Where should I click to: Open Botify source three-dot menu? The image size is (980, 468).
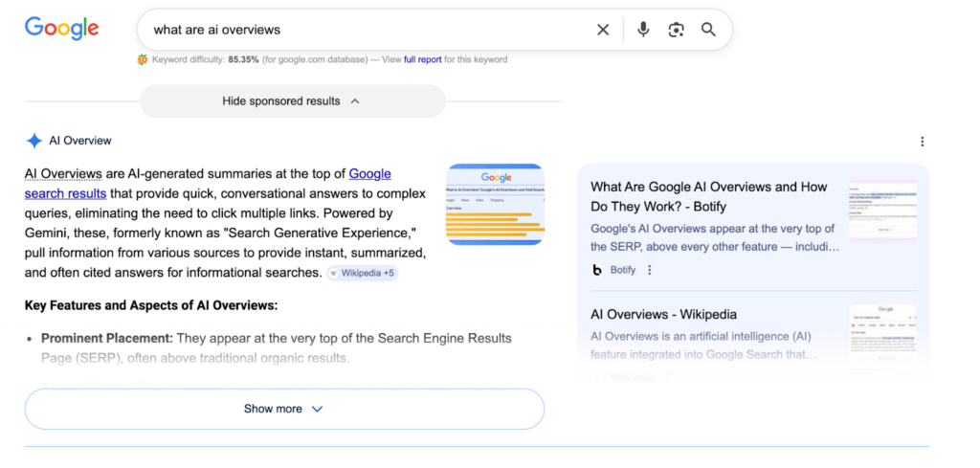(x=650, y=270)
